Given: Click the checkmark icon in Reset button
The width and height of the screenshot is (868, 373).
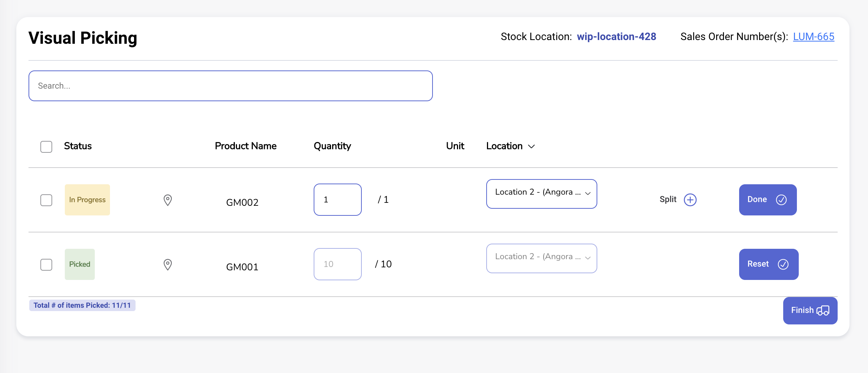Looking at the screenshot, I should [x=783, y=264].
